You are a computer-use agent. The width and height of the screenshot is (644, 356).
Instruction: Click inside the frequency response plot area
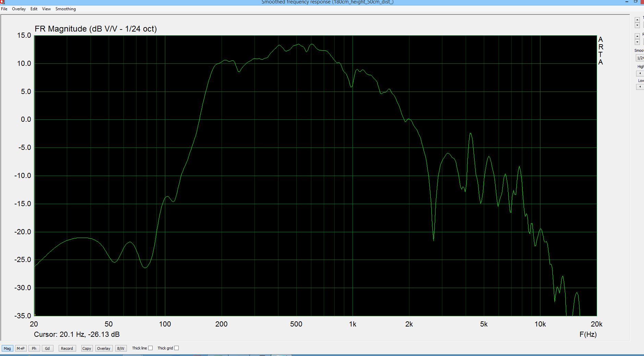(x=315, y=176)
